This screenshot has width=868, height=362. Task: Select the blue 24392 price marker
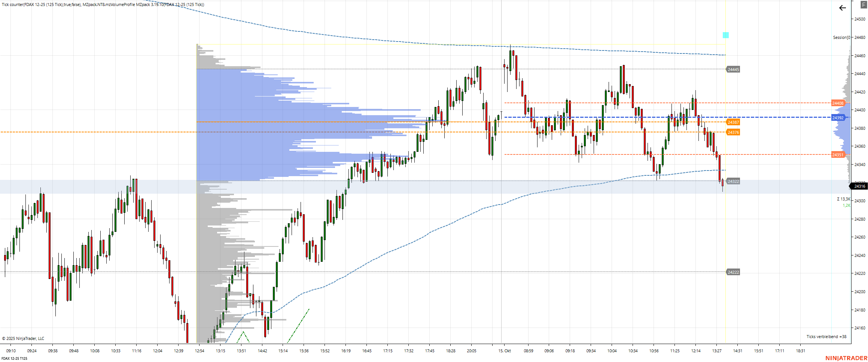(x=838, y=118)
